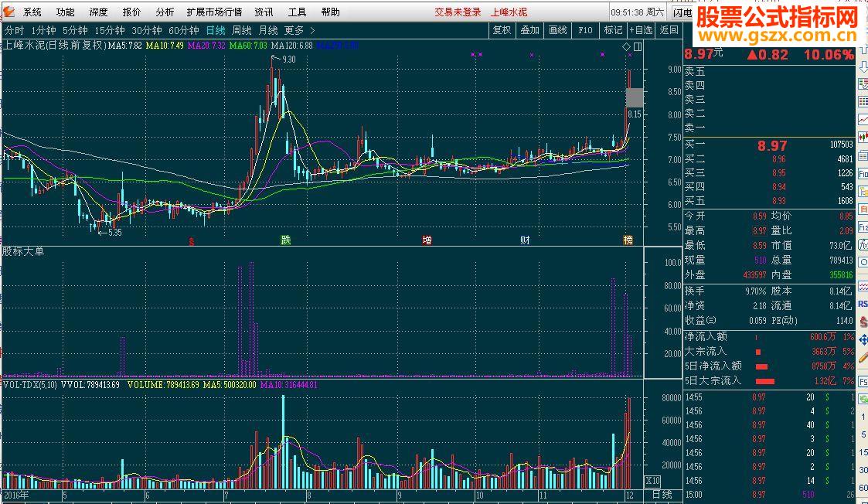Click the 股标大单 indicator title
Screen dimensions: 868x504
pos(23,251)
